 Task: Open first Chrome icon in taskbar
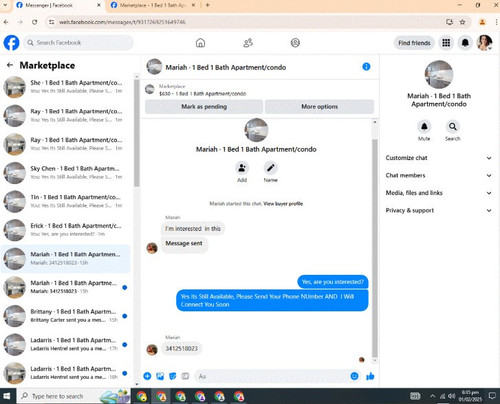pos(142,396)
